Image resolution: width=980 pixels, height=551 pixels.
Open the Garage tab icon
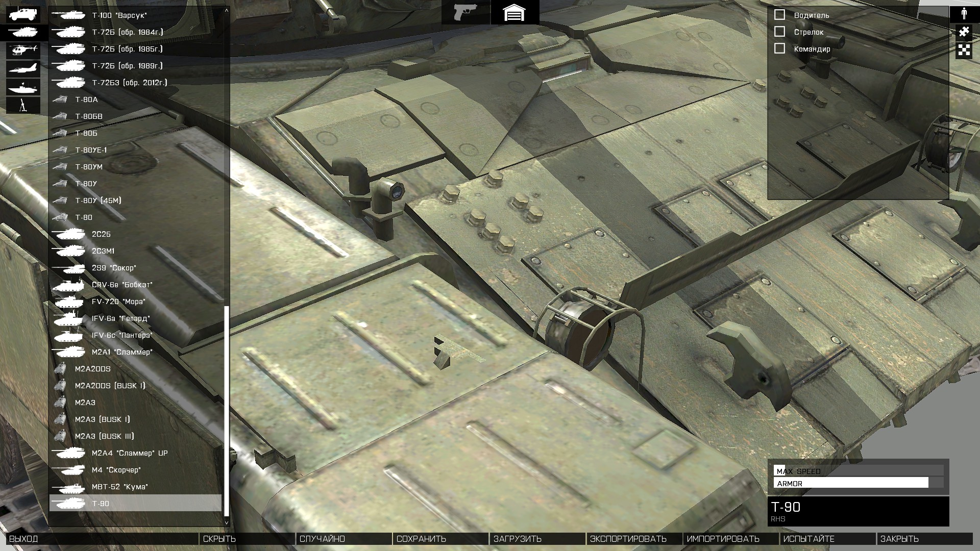(x=514, y=13)
